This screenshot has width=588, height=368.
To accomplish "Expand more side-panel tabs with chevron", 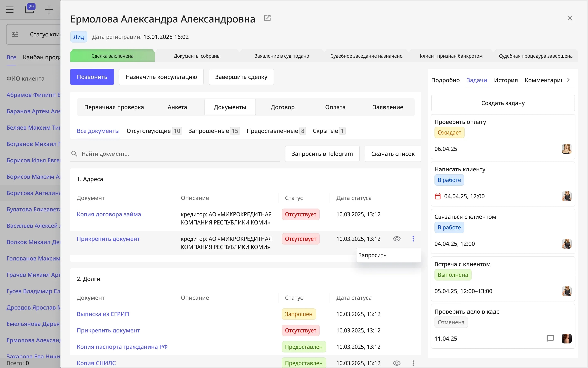I will (x=569, y=80).
